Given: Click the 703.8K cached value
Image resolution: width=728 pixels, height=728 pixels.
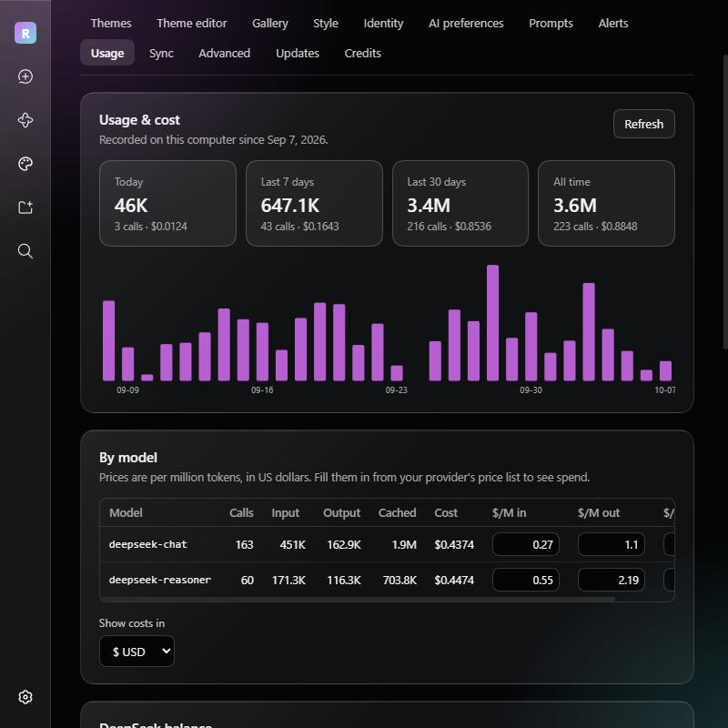Looking at the screenshot, I should point(399,580).
